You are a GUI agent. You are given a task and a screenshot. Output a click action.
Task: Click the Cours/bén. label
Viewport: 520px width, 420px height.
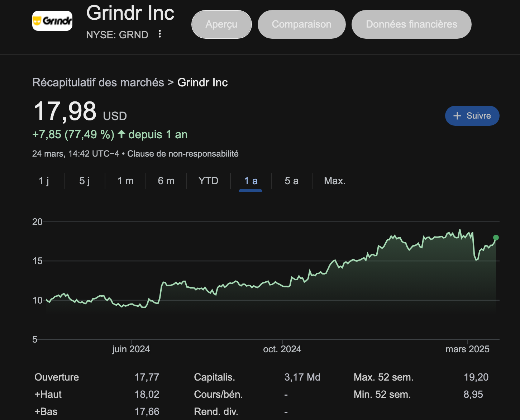coord(218,394)
